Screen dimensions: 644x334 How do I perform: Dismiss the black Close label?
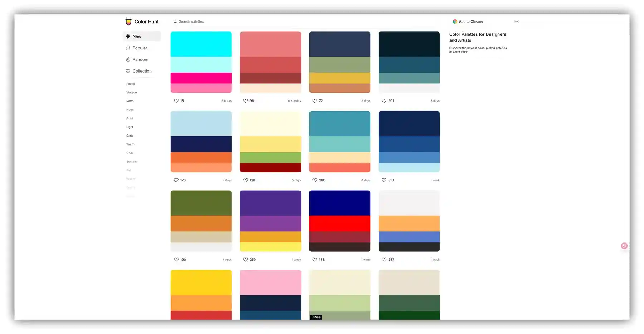316,317
